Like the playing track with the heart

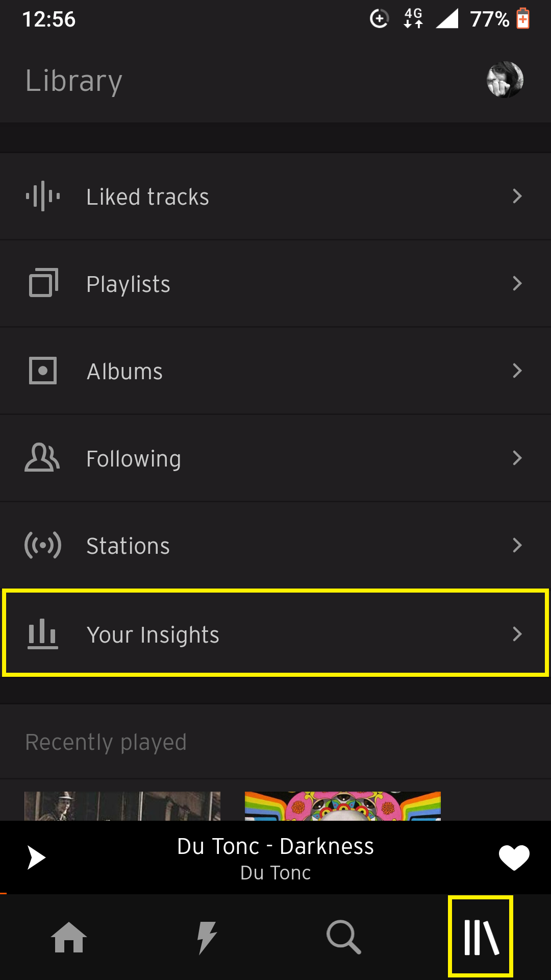tap(513, 857)
